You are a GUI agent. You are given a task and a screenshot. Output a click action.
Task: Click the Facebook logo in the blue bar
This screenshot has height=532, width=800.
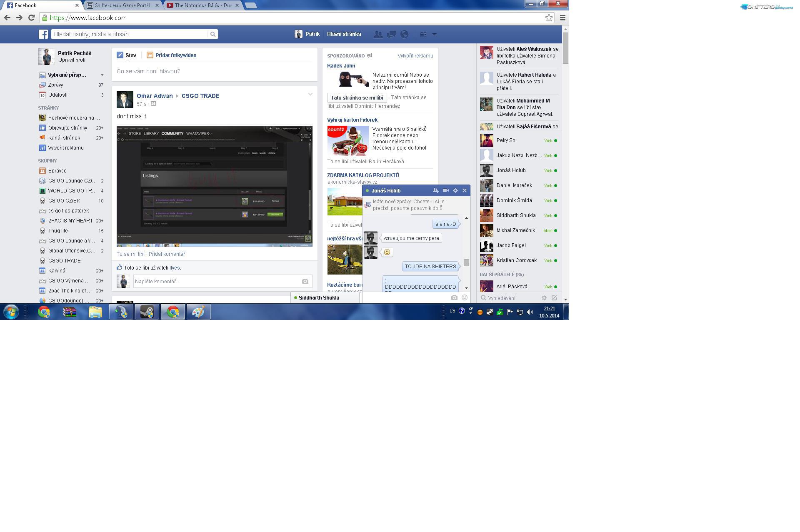click(x=43, y=34)
